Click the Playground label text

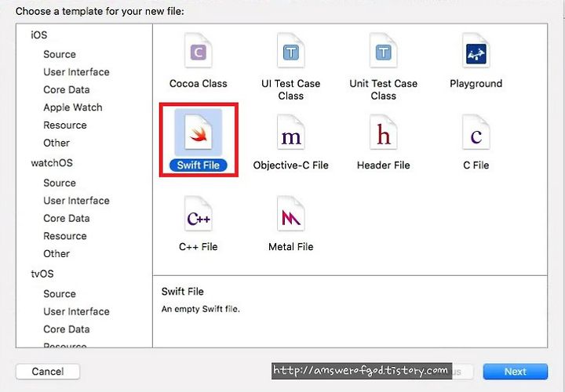[x=476, y=84]
